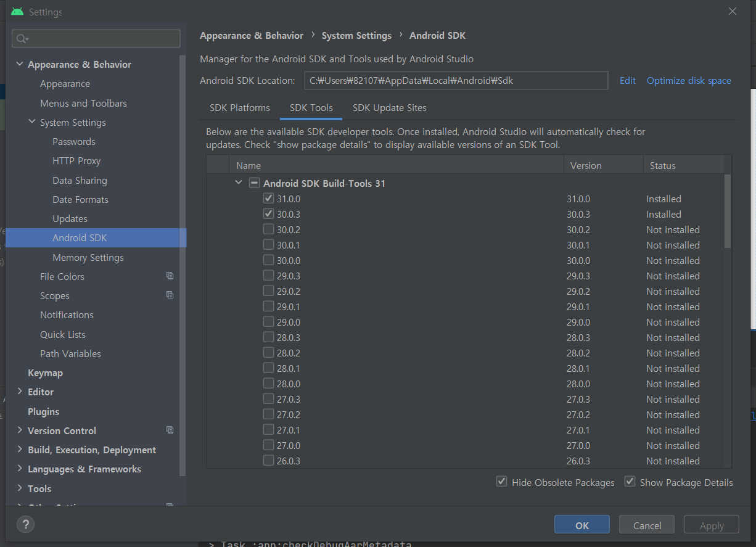This screenshot has width=756, height=547.
Task: Expand the Version Control section
Action: coord(20,430)
